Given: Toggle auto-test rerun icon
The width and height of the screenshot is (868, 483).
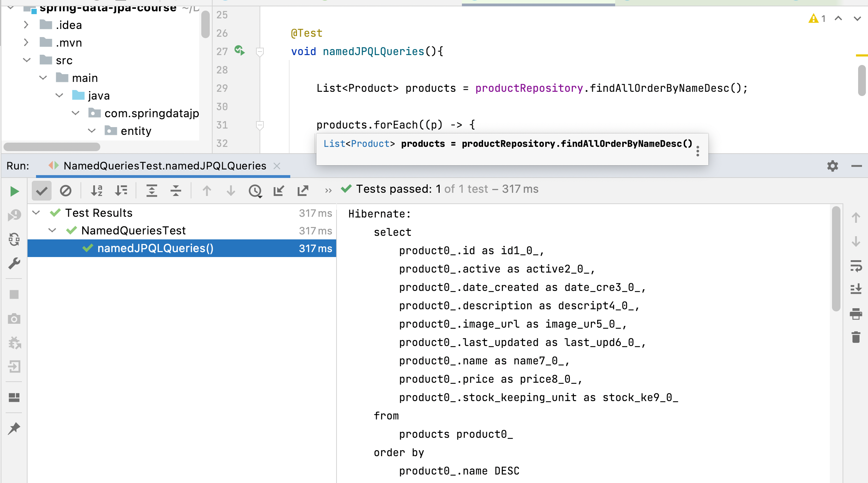Looking at the screenshot, I should pos(14,239).
